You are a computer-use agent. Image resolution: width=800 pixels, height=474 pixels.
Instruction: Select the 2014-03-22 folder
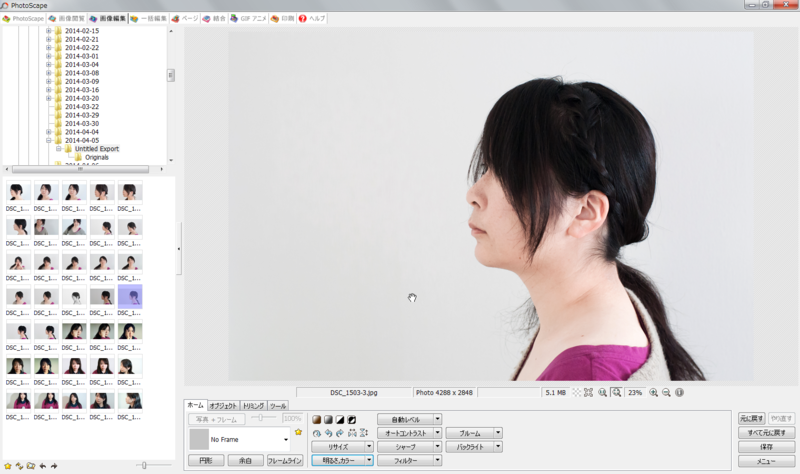[x=82, y=107]
